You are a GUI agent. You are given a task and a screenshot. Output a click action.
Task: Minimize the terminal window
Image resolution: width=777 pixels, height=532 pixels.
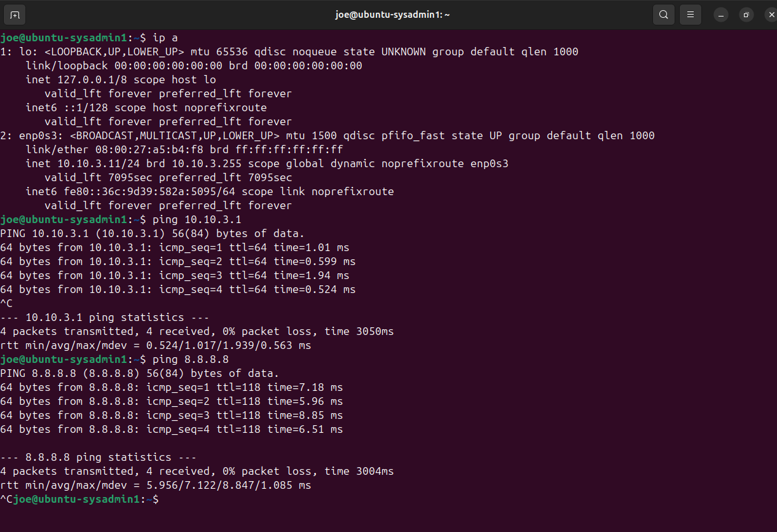pyautogui.click(x=720, y=15)
